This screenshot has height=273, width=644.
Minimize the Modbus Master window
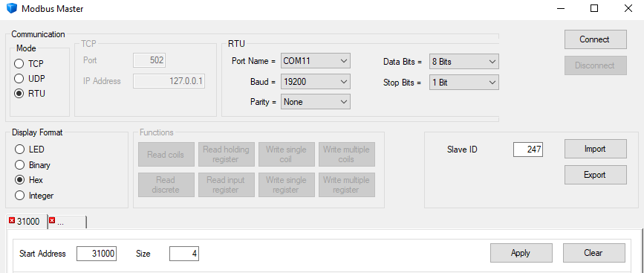560,8
